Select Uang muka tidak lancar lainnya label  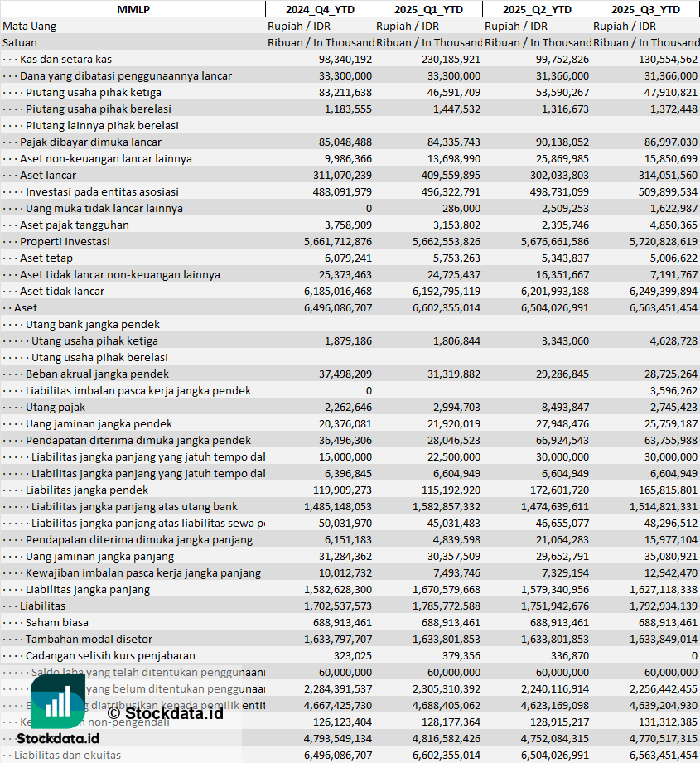pos(104,208)
